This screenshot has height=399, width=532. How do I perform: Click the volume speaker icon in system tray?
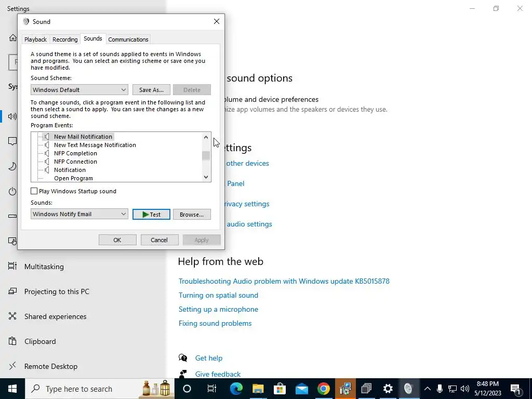click(465, 389)
